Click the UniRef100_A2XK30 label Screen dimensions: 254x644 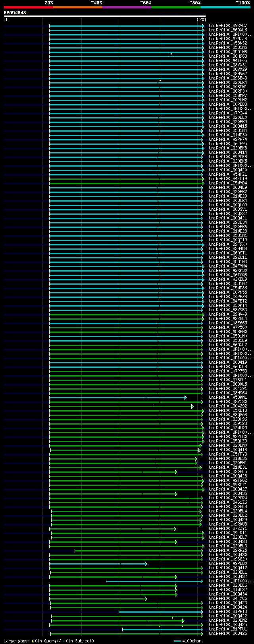(228, 270)
